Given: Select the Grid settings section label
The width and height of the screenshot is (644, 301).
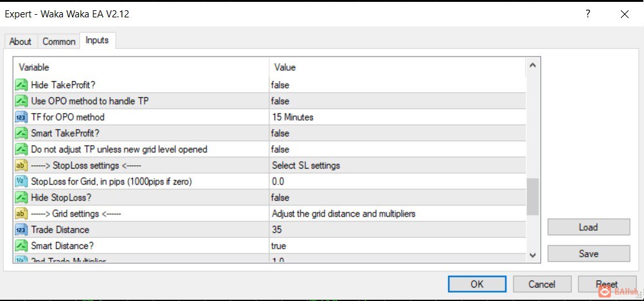Looking at the screenshot, I should (76, 214).
